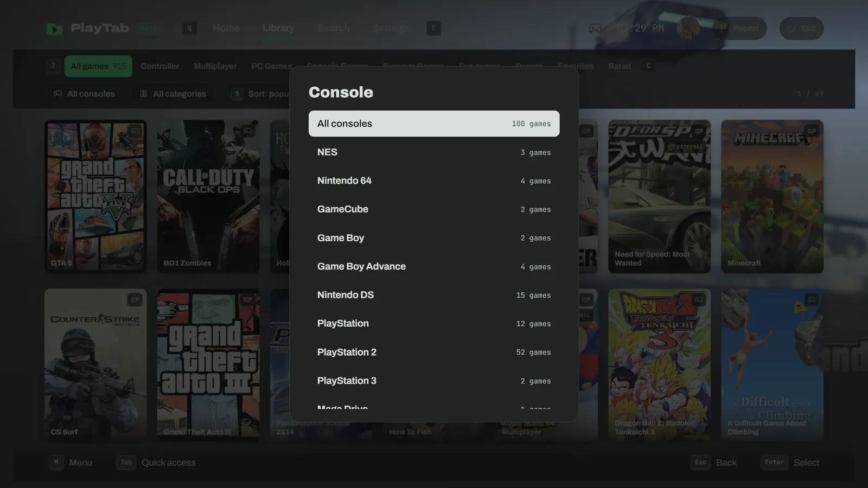Select PlayStation with 12 games
The image size is (868, 488).
pos(434,324)
